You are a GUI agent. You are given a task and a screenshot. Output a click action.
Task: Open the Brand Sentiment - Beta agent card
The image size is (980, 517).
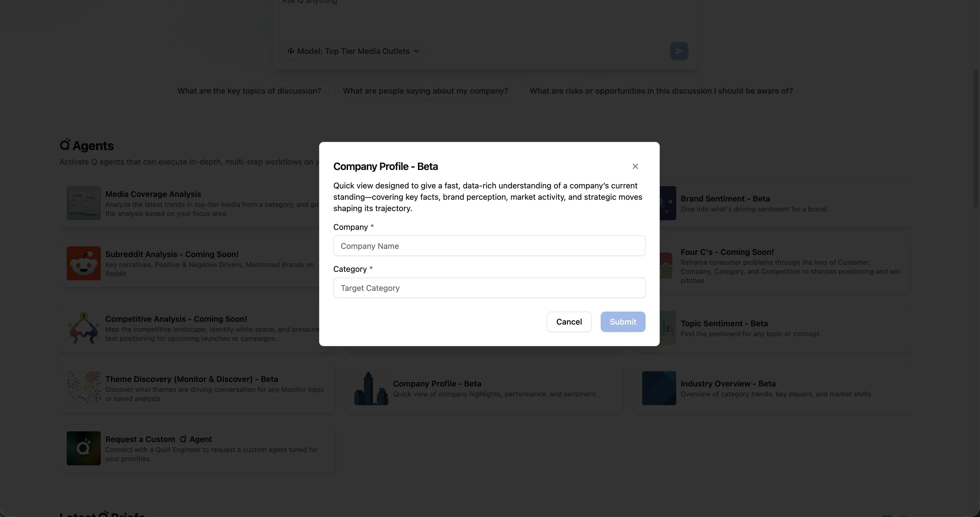click(x=784, y=203)
